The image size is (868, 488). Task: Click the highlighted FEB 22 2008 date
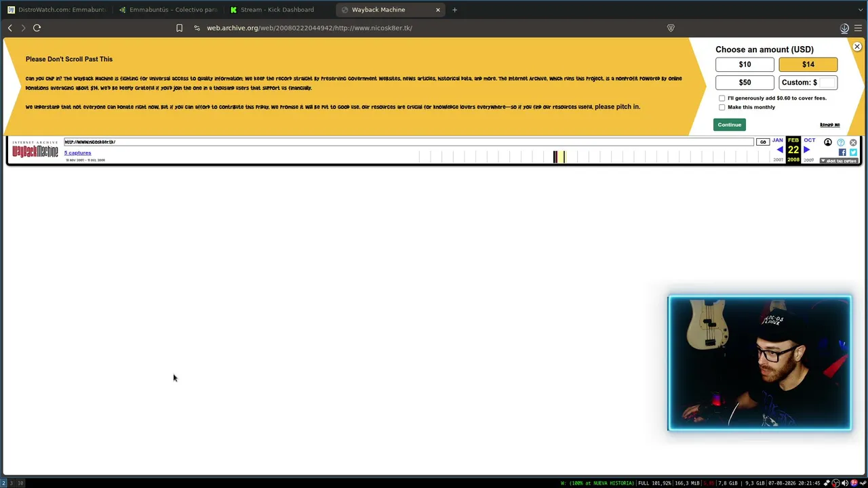793,150
